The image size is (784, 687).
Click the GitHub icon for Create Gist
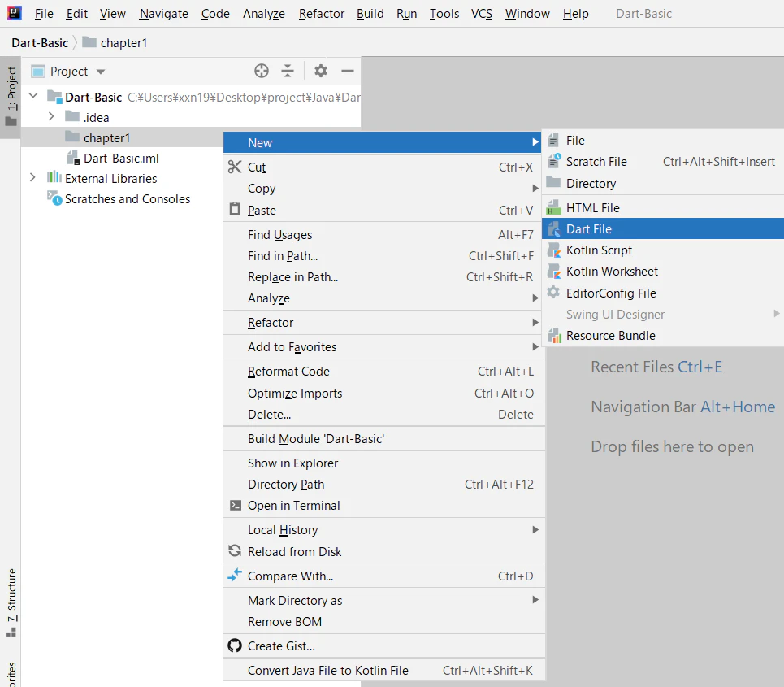coord(235,646)
